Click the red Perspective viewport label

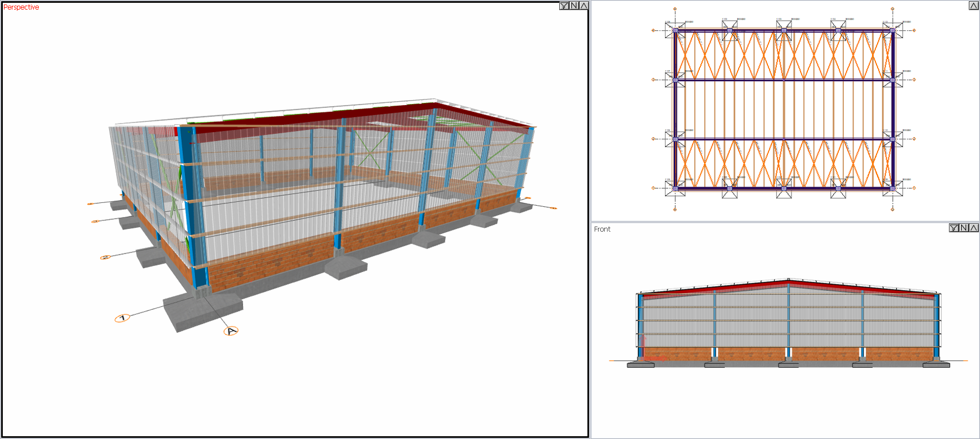(x=21, y=7)
